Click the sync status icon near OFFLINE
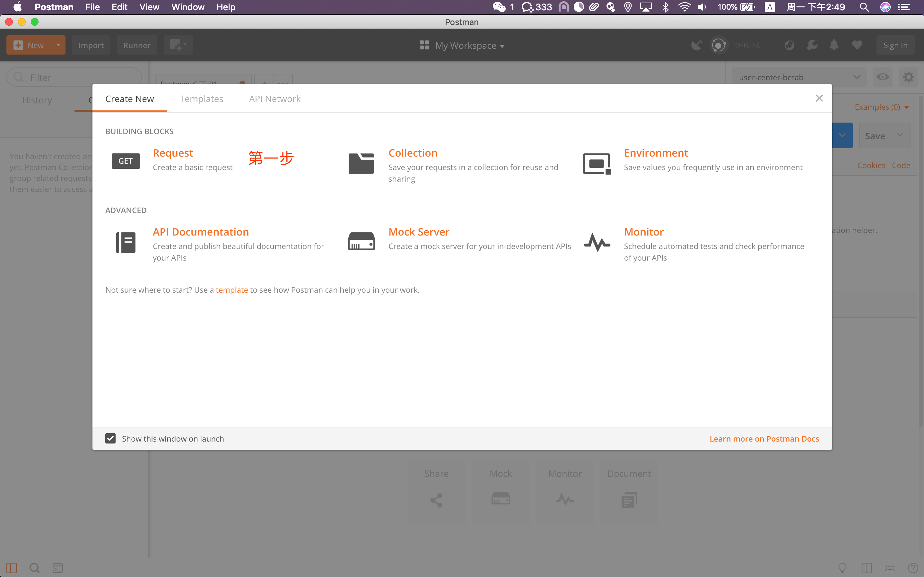The image size is (924, 577). point(719,45)
